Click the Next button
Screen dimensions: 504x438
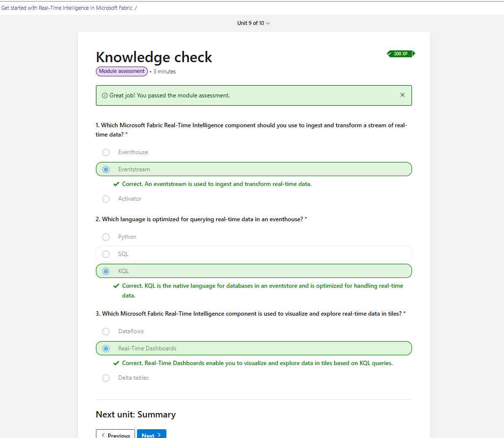[151, 435]
